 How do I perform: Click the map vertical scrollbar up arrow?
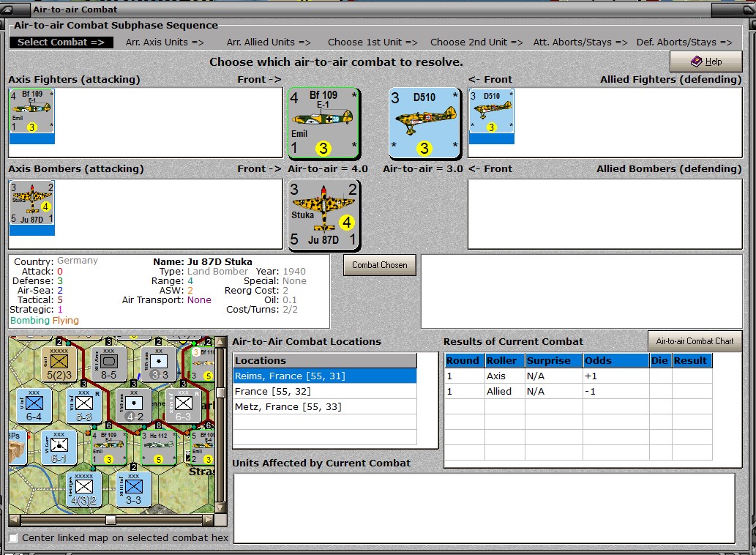pyautogui.click(x=221, y=342)
